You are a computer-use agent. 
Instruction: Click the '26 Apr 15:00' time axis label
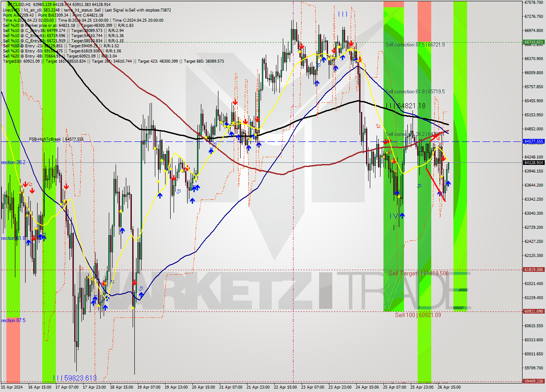[x=448, y=387]
